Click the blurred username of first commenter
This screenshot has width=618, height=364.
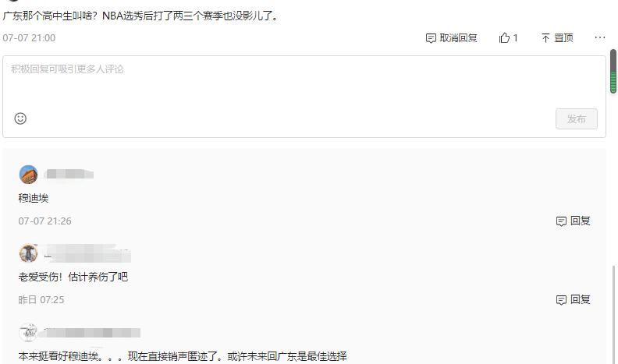[x=69, y=174]
